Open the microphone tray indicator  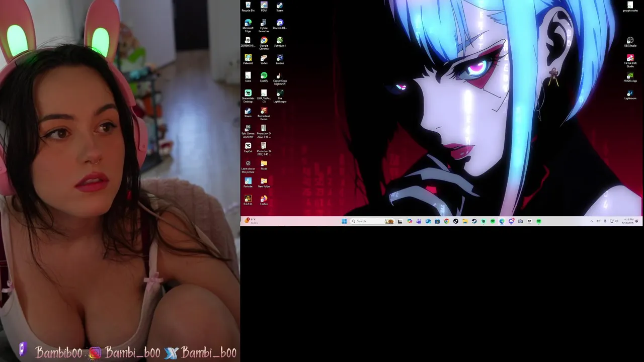[x=605, y=221]
